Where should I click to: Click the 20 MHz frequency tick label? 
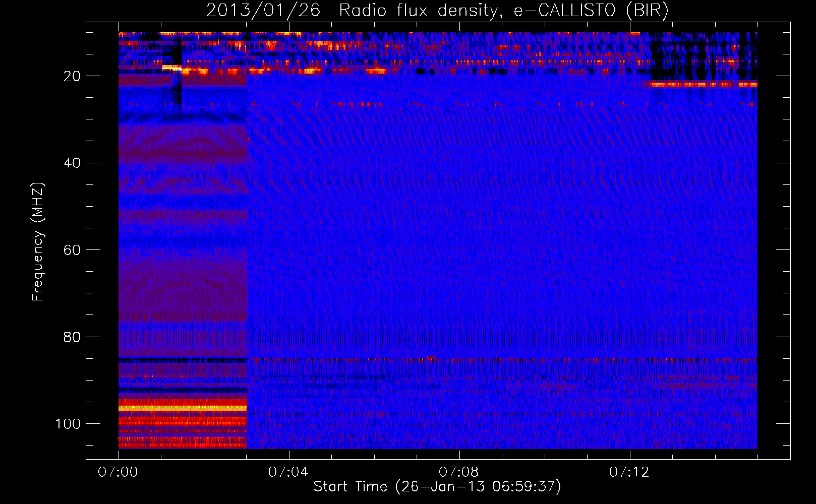click(x=72, y=76)
